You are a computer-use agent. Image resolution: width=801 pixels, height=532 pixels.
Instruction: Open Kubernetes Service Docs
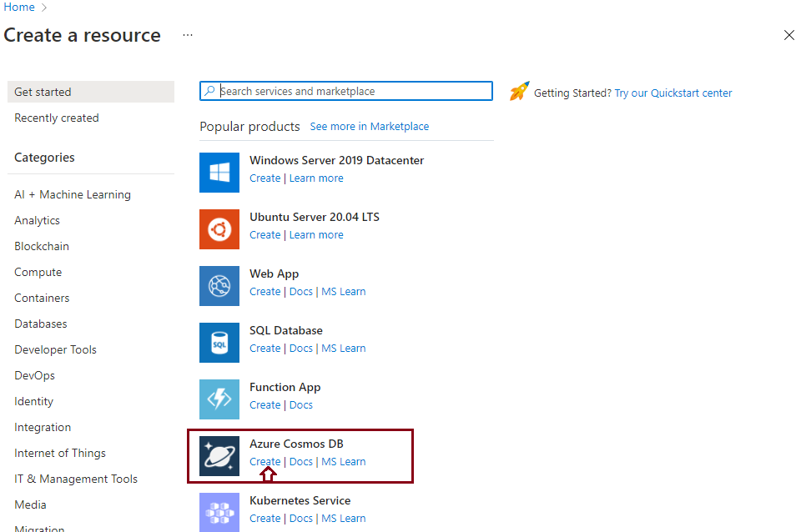coord(301,518)
